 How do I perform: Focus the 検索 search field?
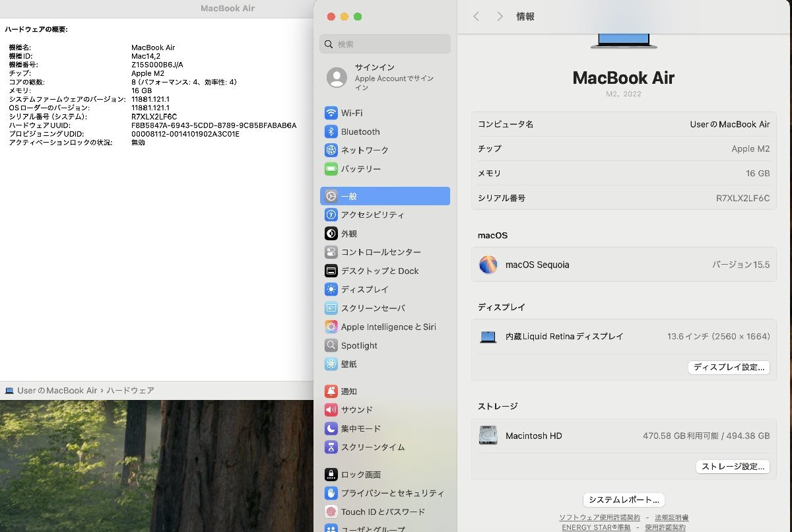[385, 44]
